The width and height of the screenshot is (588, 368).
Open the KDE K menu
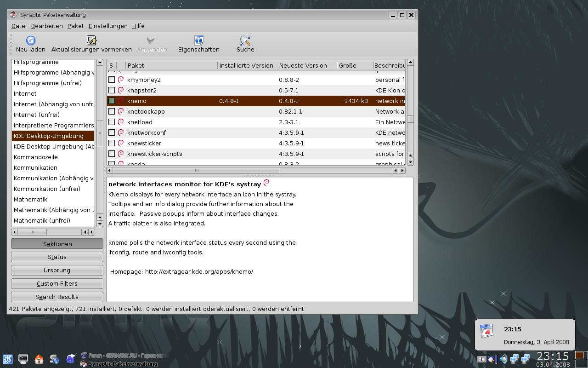[8, 359]
